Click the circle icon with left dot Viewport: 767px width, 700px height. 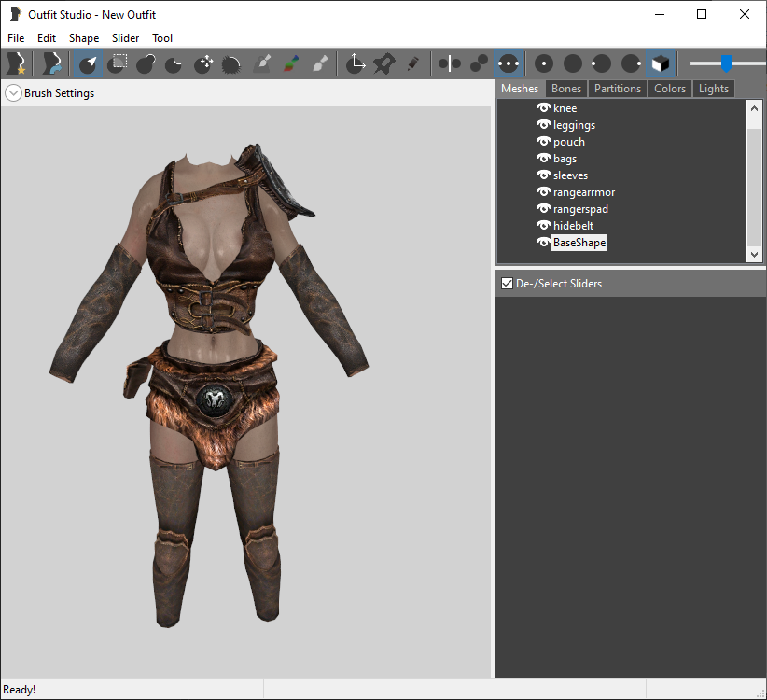[x=601, y=63]
